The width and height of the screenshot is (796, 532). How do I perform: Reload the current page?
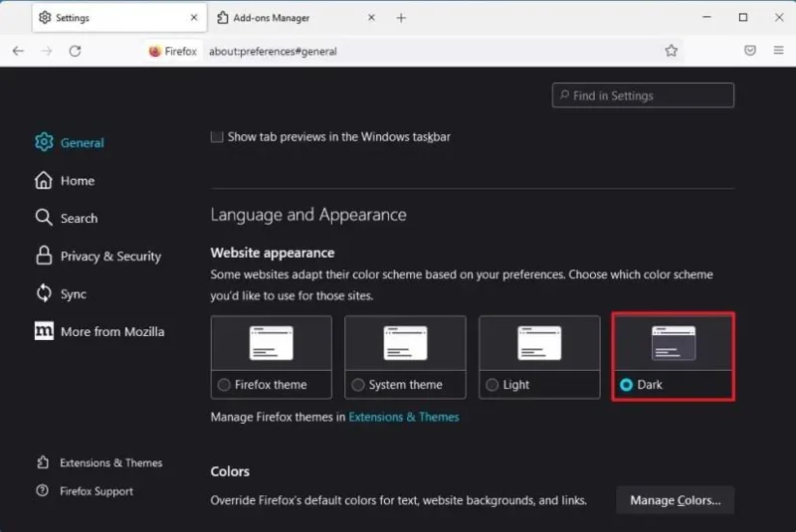point(76,51)
